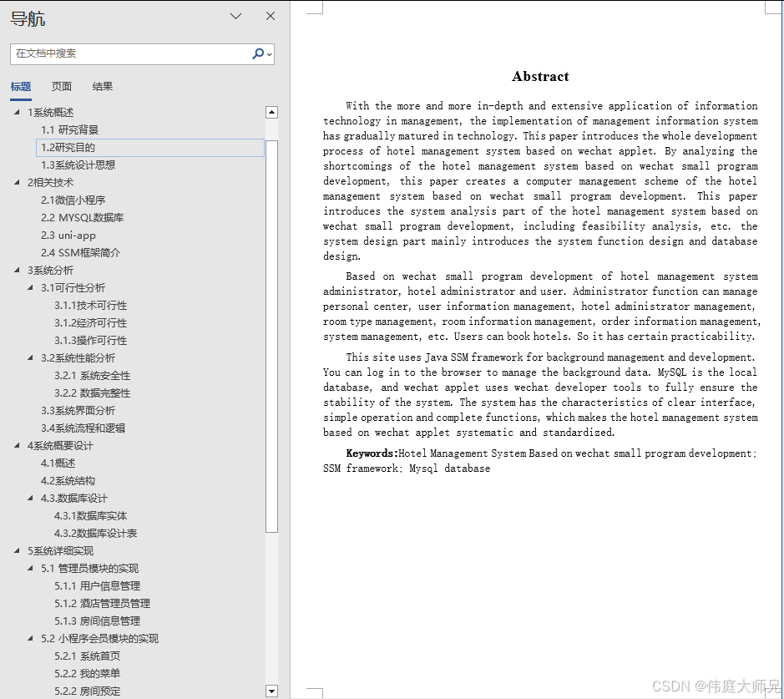This screenshot has width=784, height=699.
Task: Click 4.3.数据库设计 heading text
Action: point(74,498)
